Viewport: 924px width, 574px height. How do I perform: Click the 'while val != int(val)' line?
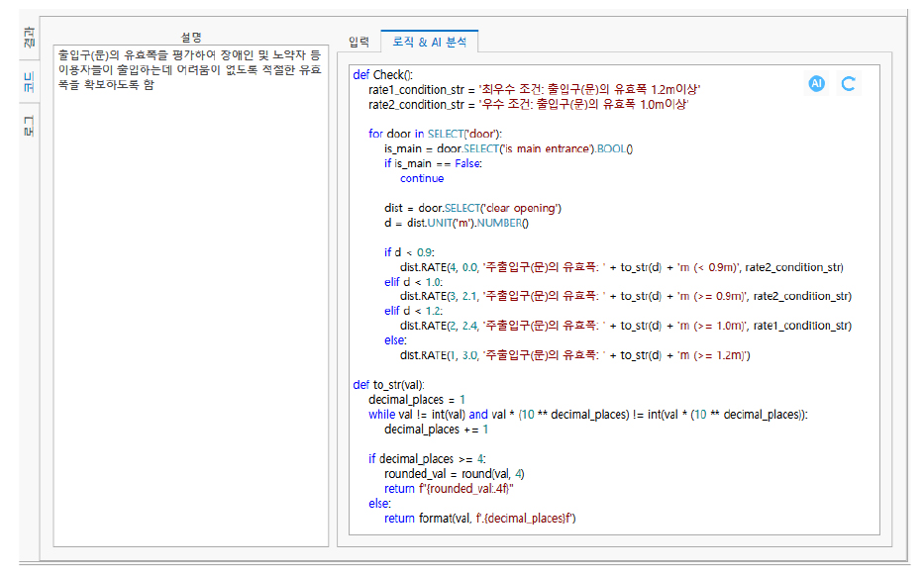pyautogui.click(x=588, y=415)
